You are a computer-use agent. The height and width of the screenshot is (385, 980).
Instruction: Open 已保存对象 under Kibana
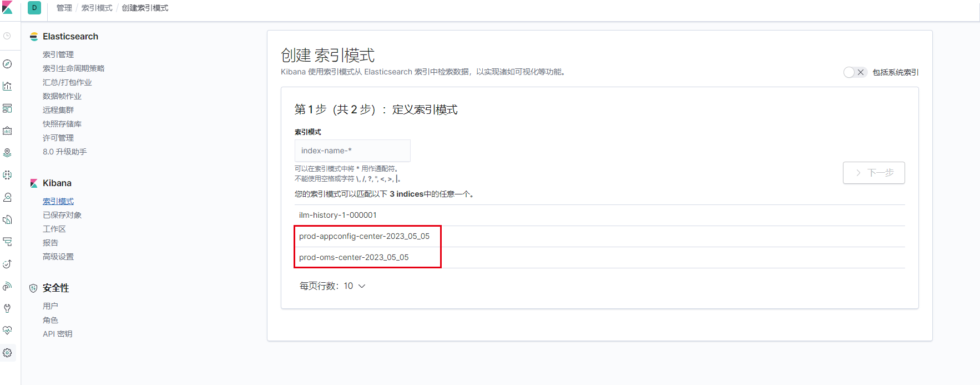[x=62, y=215]
